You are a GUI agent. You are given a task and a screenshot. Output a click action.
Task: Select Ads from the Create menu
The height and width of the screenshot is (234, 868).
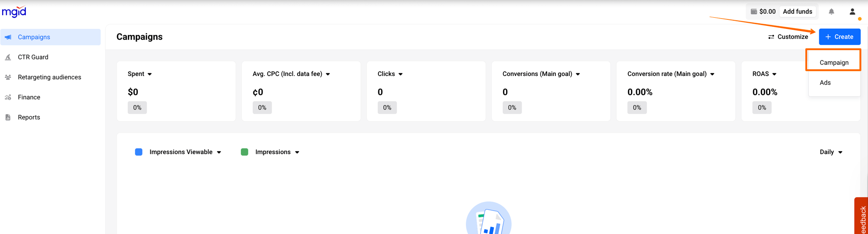(x=834, y=82)
